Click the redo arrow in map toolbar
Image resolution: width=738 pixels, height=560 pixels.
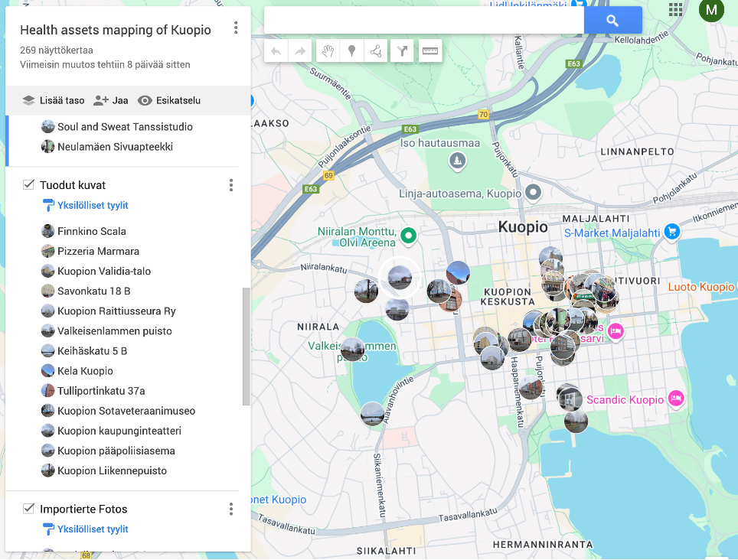click(x=300, y=50)
